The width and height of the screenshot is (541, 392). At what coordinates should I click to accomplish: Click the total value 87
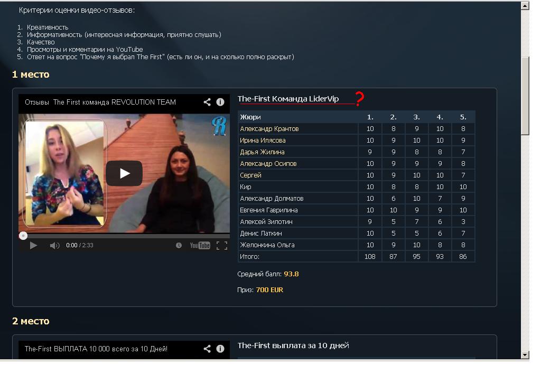(x=393, y=256)
